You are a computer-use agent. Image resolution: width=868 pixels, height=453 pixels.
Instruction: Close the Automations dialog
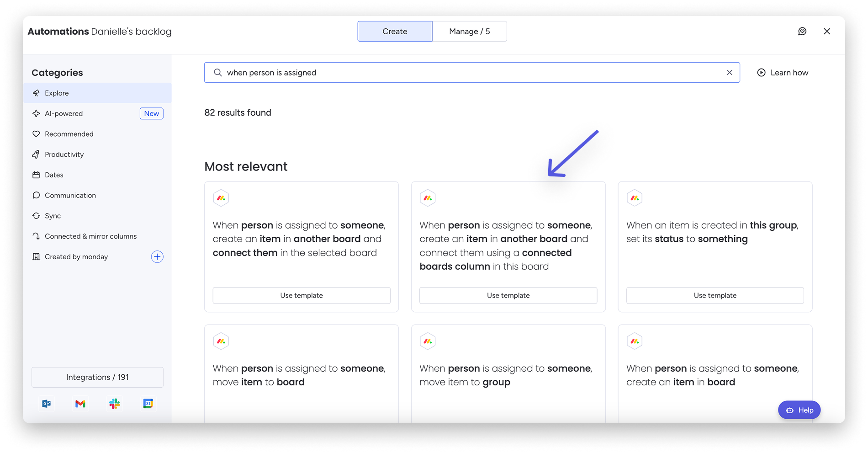coord(827,31)
